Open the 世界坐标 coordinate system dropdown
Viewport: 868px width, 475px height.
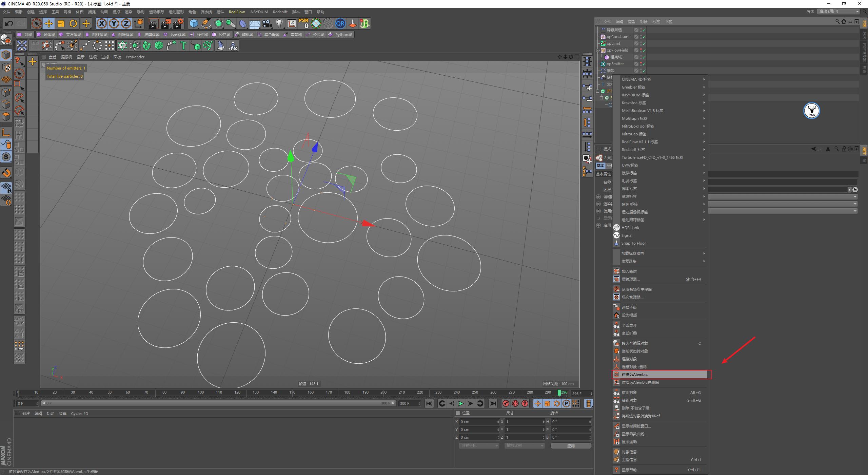(479, 446)
